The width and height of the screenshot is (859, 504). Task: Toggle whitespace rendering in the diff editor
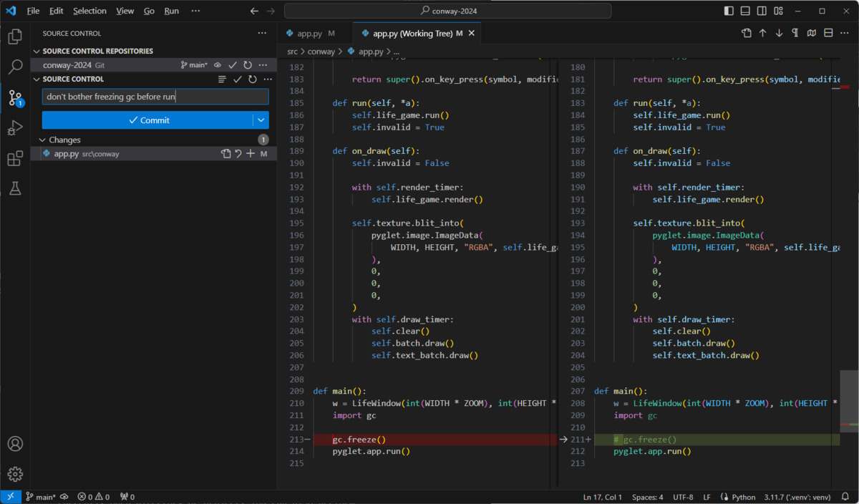coord(796,33)
